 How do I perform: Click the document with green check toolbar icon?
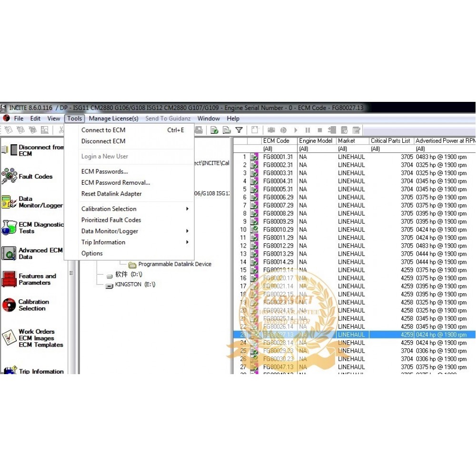pos(214,130)
